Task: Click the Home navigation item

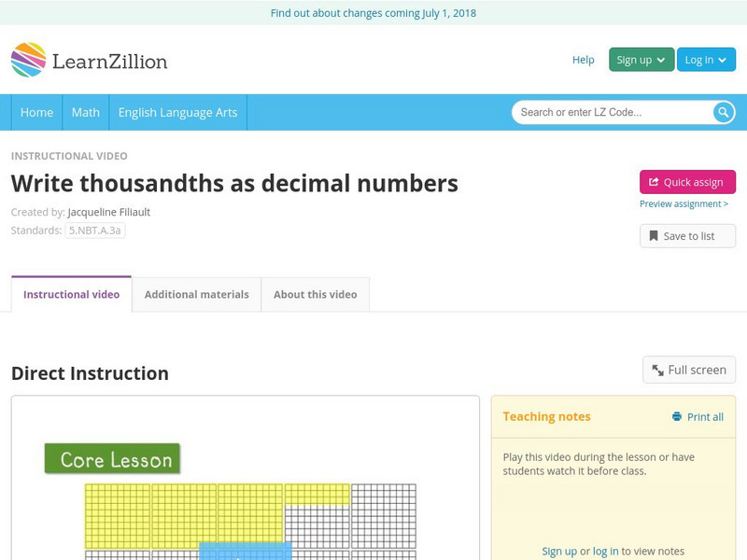Action: (36, 112)
